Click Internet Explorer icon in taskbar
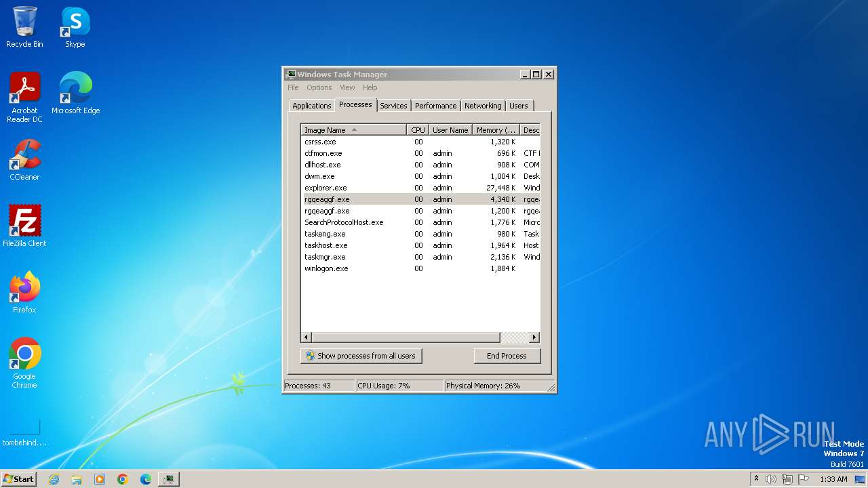 coord(54,479)
